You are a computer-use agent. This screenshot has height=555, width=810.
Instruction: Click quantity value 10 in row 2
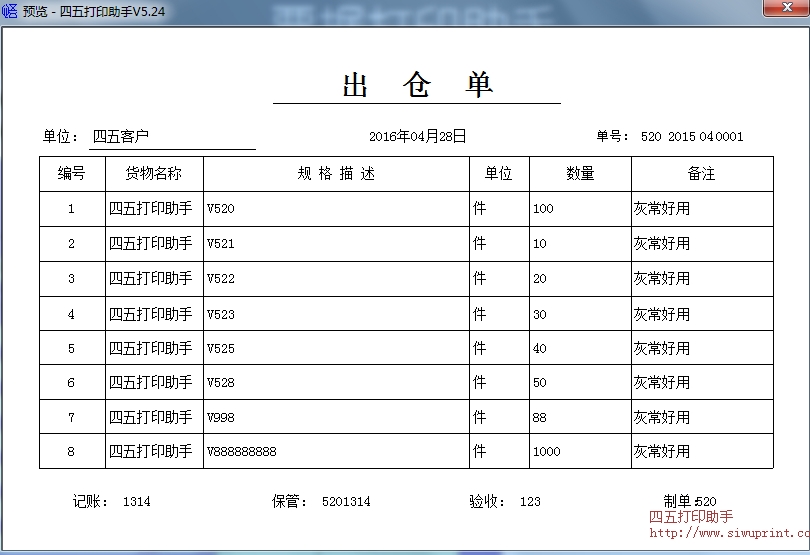click(539, 243)
